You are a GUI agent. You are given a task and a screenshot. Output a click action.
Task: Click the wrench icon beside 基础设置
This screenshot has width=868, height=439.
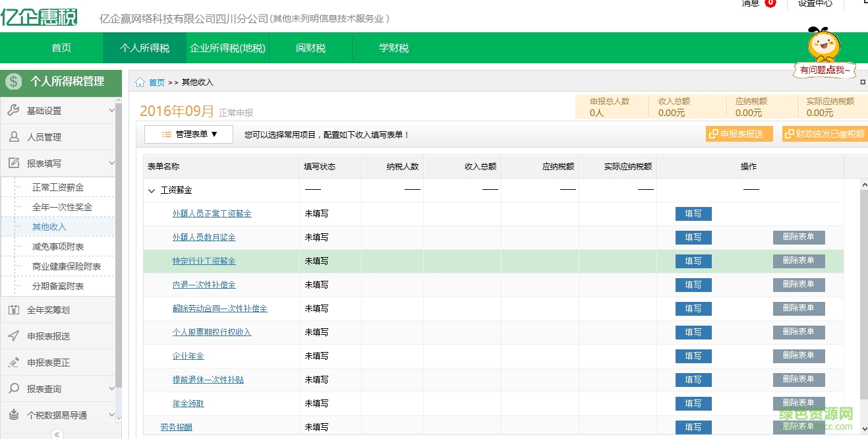tap(14, 111)
